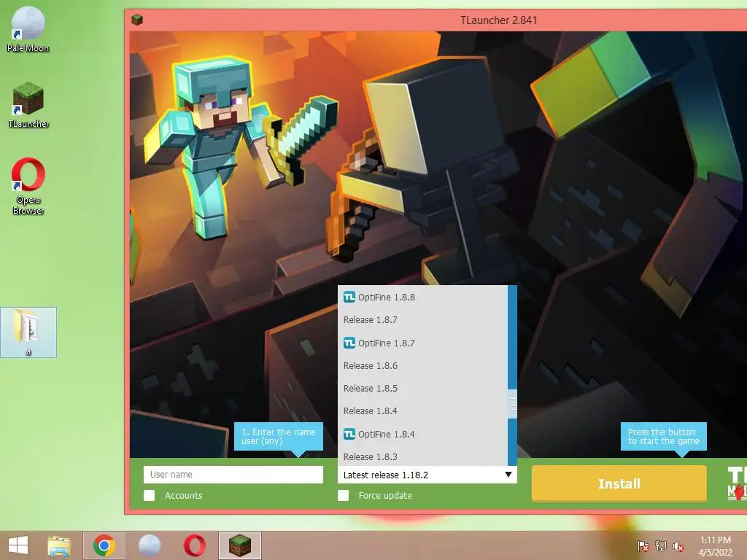
Task: Click the Latest release 1.18.2 combo box
Action: coord(427,475)
